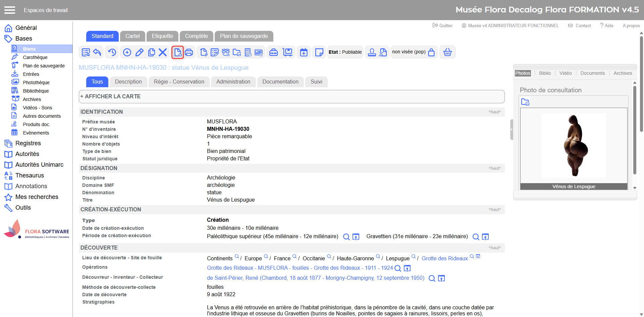Open the Grotte des Rideaux link
The height and width of the screenshot is (317, 644).
(444, 258)
